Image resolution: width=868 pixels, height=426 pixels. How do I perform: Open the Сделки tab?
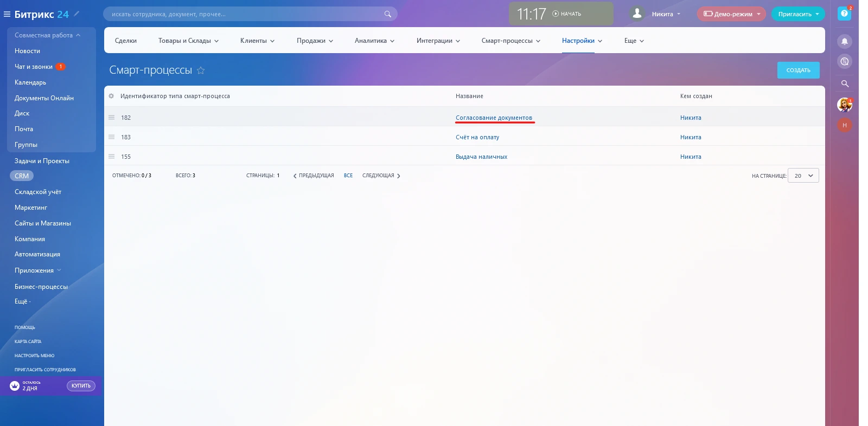pos(126,41)
